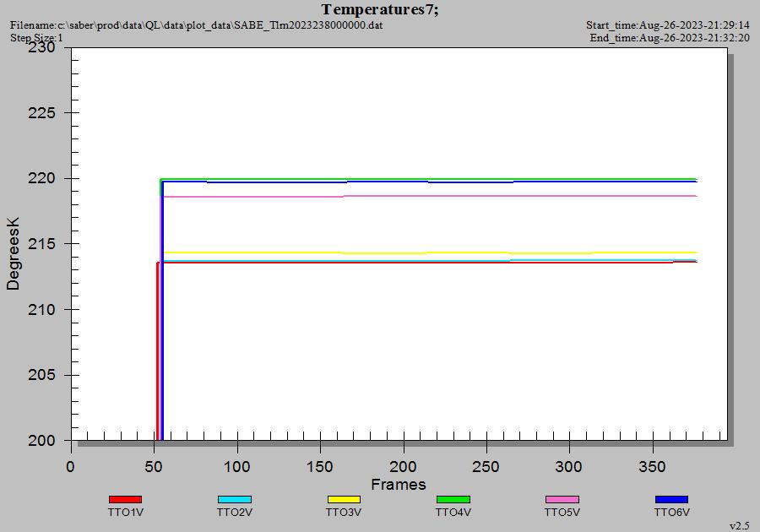
Task: Click the Step Size:1 text
Action: 37,38
